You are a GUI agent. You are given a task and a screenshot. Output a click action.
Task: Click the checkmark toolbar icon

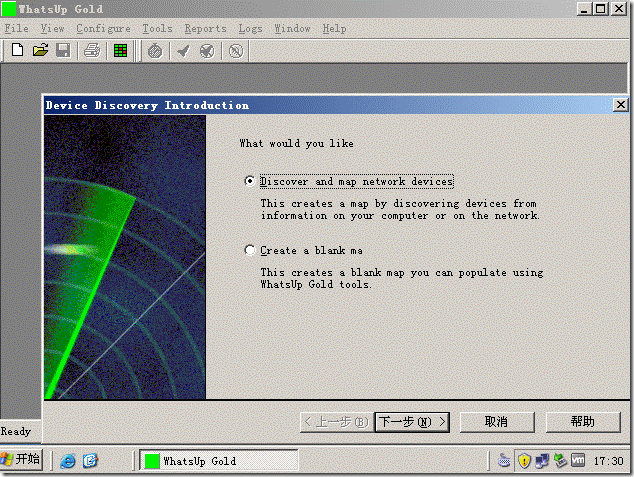(184, 51)
